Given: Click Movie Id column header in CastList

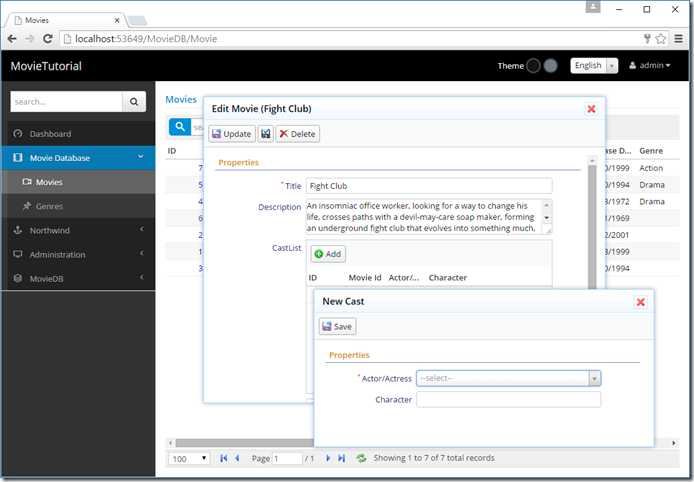Looking at the screenshot, I should 365,278.
